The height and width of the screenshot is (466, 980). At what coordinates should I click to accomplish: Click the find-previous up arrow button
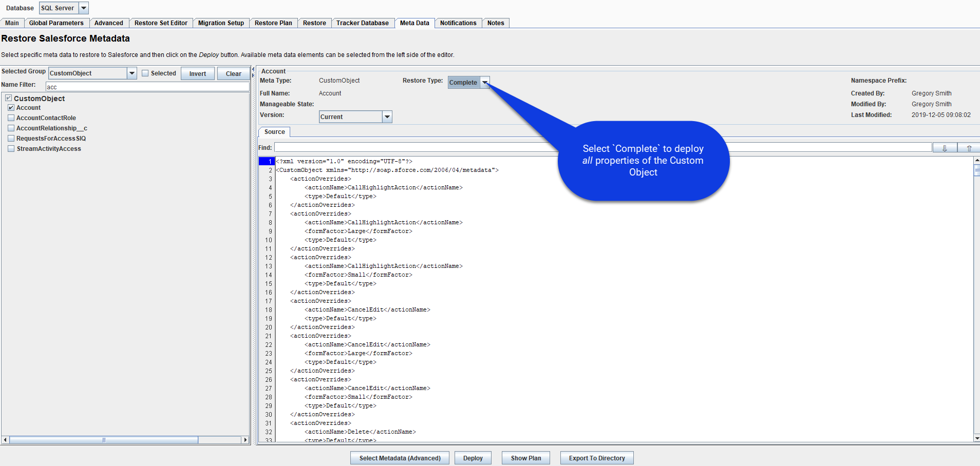(x=969, y=148)
